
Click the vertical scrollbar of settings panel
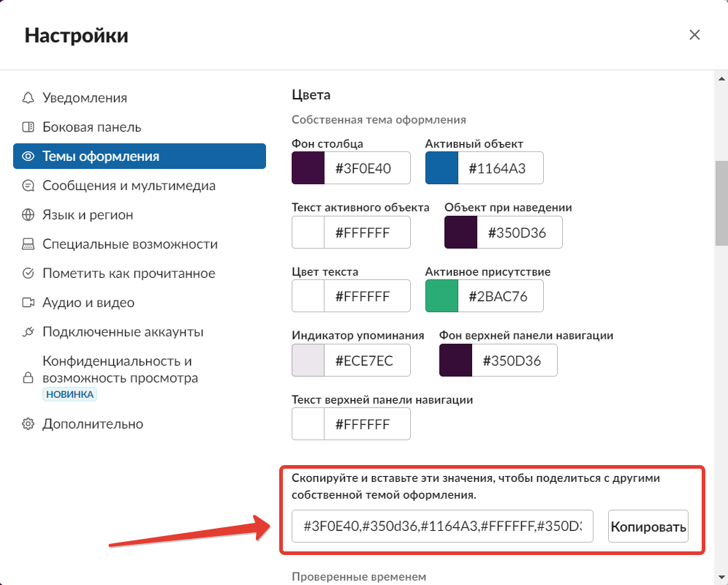pyautogui.click(x=721, y=203)
